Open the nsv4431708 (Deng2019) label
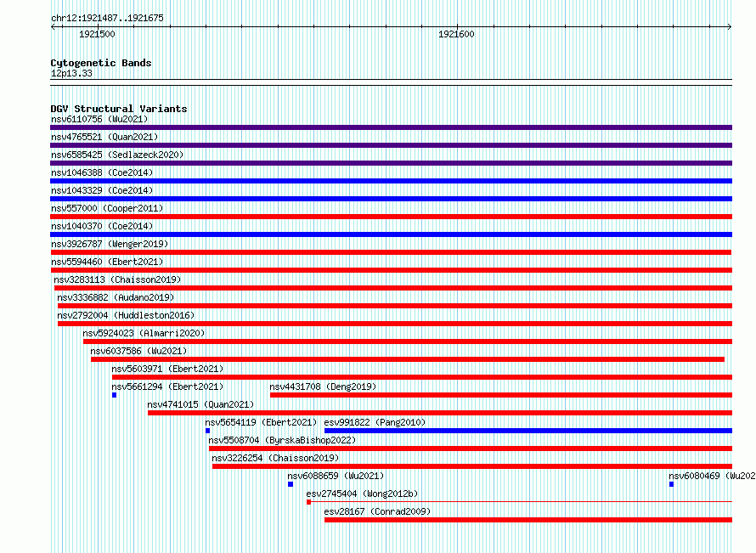 [323, 387]
